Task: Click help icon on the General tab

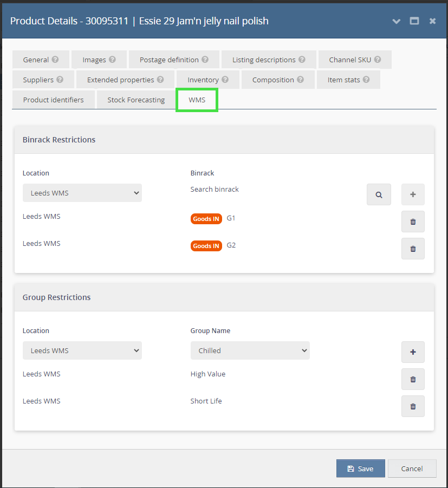Action: click(x=55, y=60)
